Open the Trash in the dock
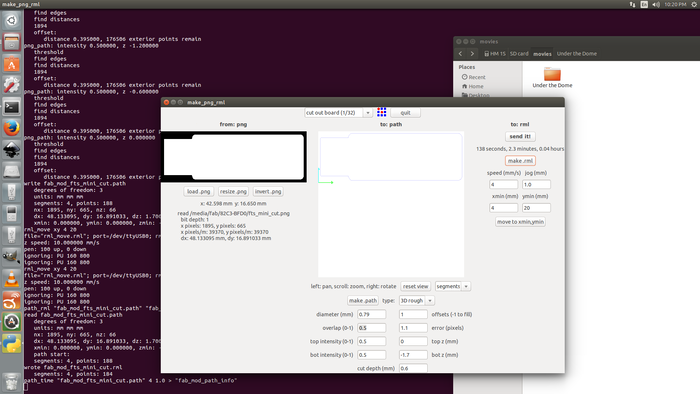Image resolution: width=700 pixels, height=394 pixels. point(12,381)
